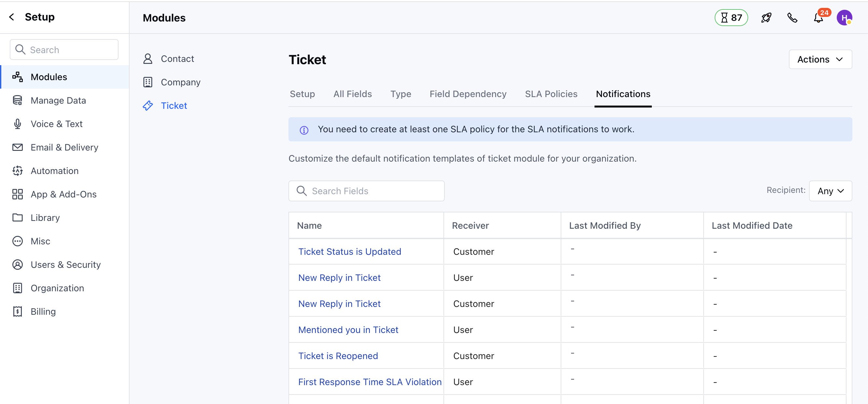Image resolution: width=868 pixels, height=404 pixels.
Task: Click the hourglass 87 trial badge
Action: coord(731,18)
